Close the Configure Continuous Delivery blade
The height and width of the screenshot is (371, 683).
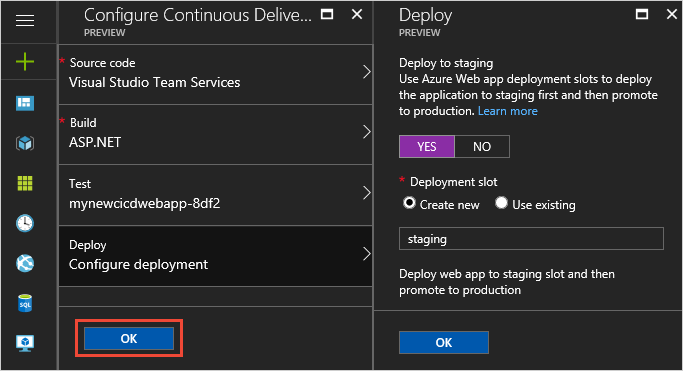pyautogui.click(x=357, y=14)
